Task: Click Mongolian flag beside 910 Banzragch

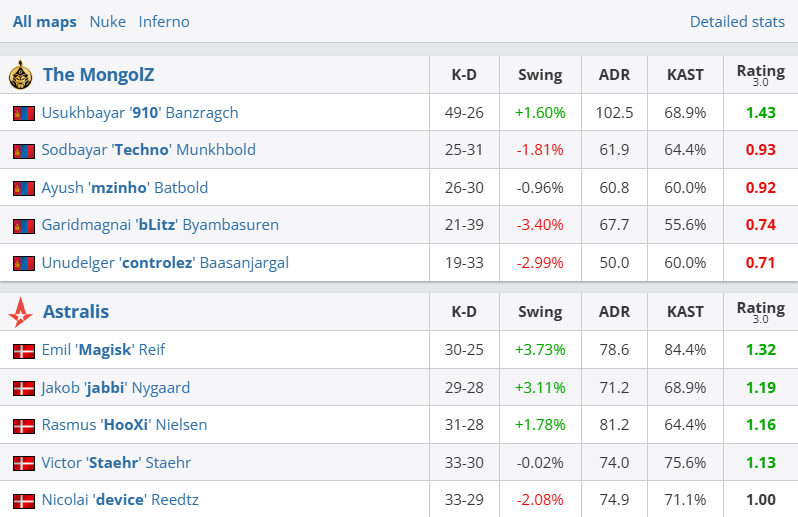Action: point(24,113)
